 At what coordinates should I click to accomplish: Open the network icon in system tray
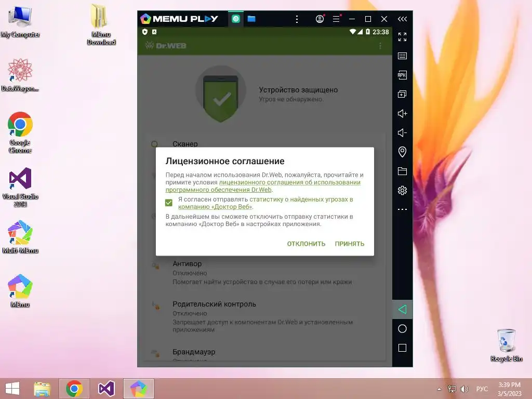pyautogui.click(x=452, y=389)
